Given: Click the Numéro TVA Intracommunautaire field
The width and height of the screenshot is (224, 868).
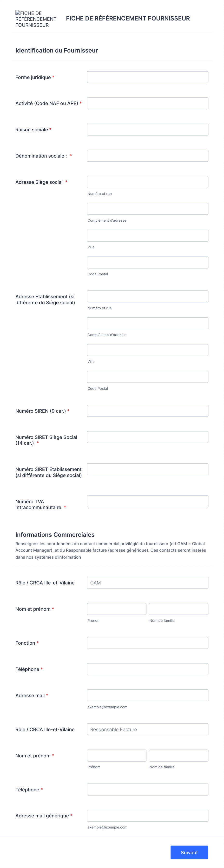Looking at the screenshot, I should coord(147,501).
